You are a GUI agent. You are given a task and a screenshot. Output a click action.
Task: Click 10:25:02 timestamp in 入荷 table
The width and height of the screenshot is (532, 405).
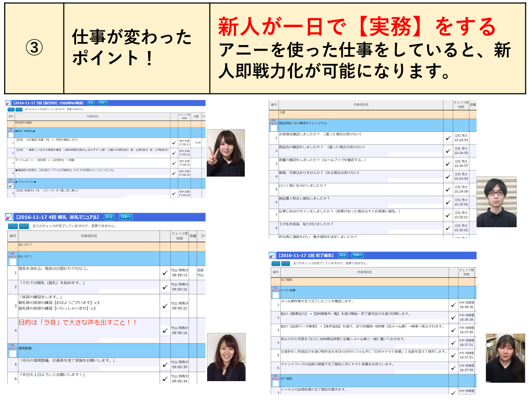coord(461,230)
